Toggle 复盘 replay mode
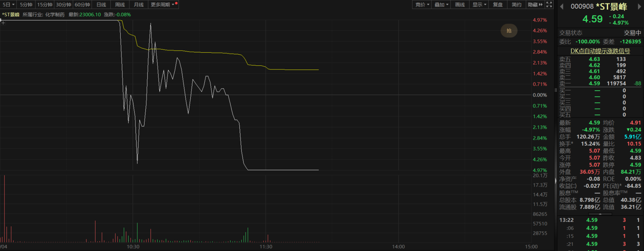This screenshot has width=644, height=251. [x=497, y=4]
